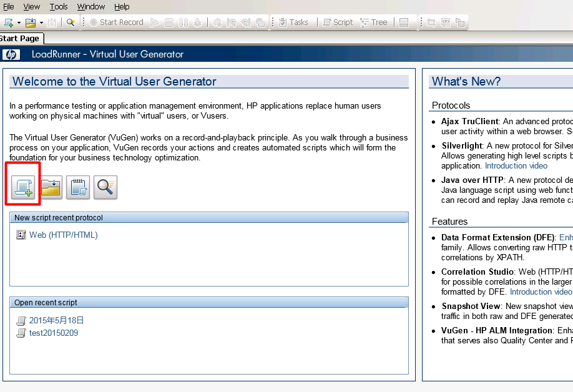
Task: Click the Protocols section heading
Action: 451,105
